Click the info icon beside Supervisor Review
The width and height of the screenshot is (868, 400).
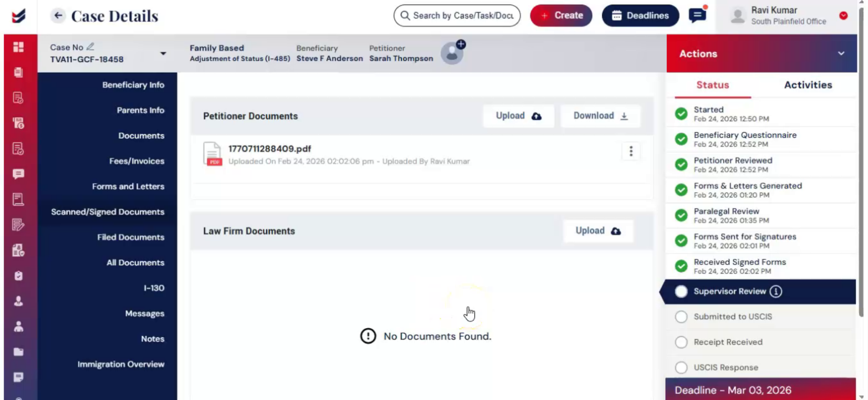tap(775, 291)
